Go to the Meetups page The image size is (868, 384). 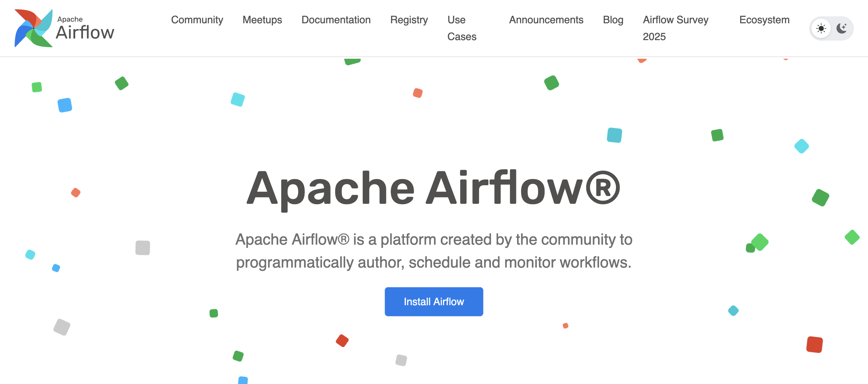click(x=262, y=20)
